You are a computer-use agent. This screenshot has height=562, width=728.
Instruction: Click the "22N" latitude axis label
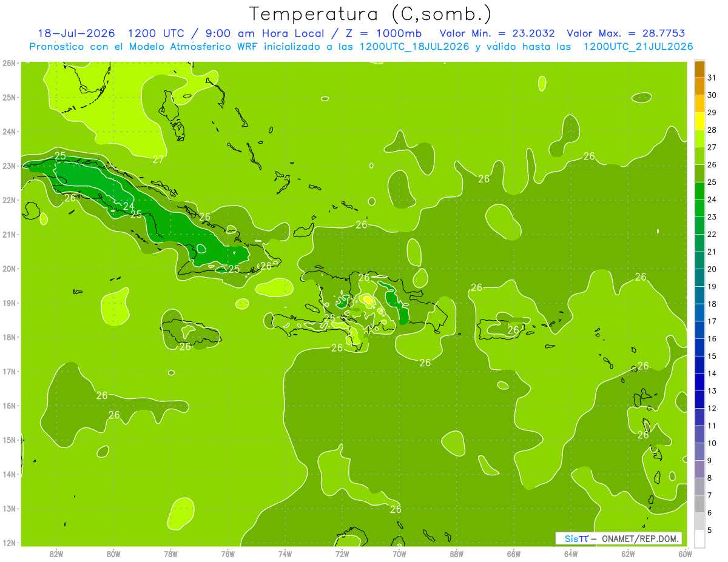pos(8,200)
